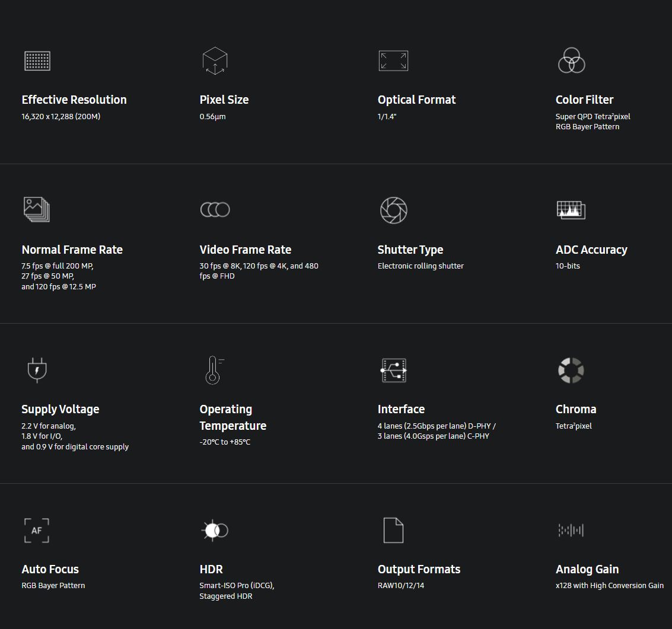Screen dimensions: 672x629
Task: Click the Analog Gain waveform icon
Action: pyautogui.click(x=571, y=530)
